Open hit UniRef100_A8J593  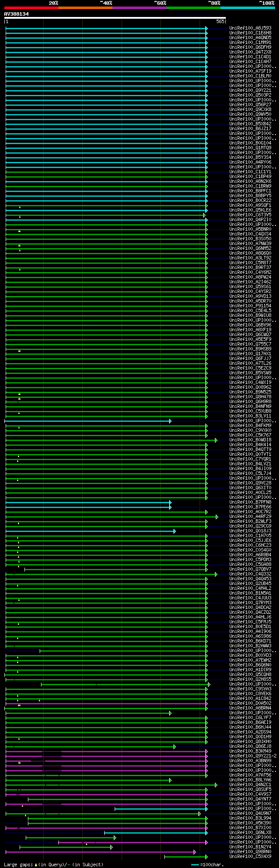pos(250,28)
